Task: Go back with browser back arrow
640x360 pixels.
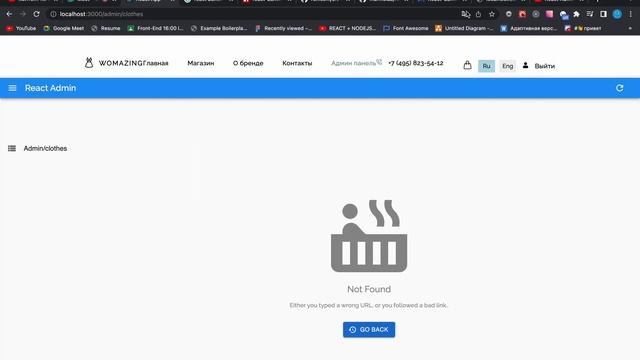Action: click(x=9, y=14)
